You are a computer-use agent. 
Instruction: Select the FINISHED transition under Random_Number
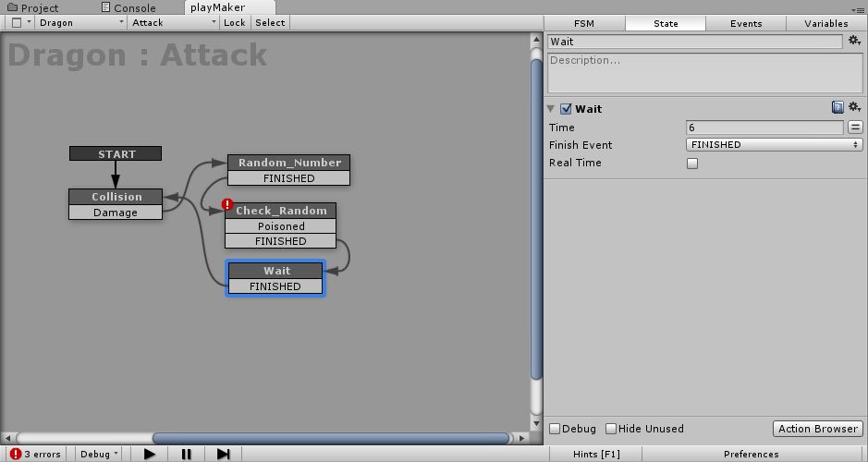tap(289, 178)
